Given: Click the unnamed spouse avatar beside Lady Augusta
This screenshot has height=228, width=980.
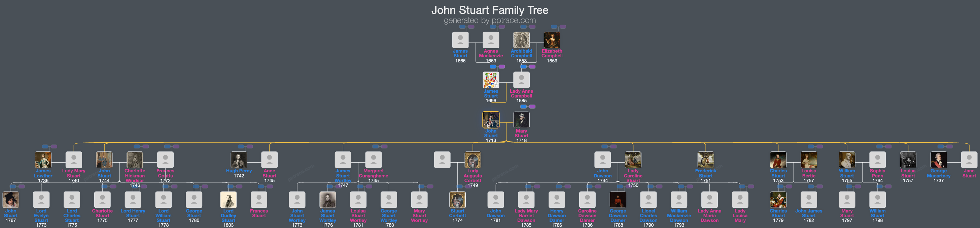Looking at the screenshot, I should pyautogui.click(x=442, y=160).
